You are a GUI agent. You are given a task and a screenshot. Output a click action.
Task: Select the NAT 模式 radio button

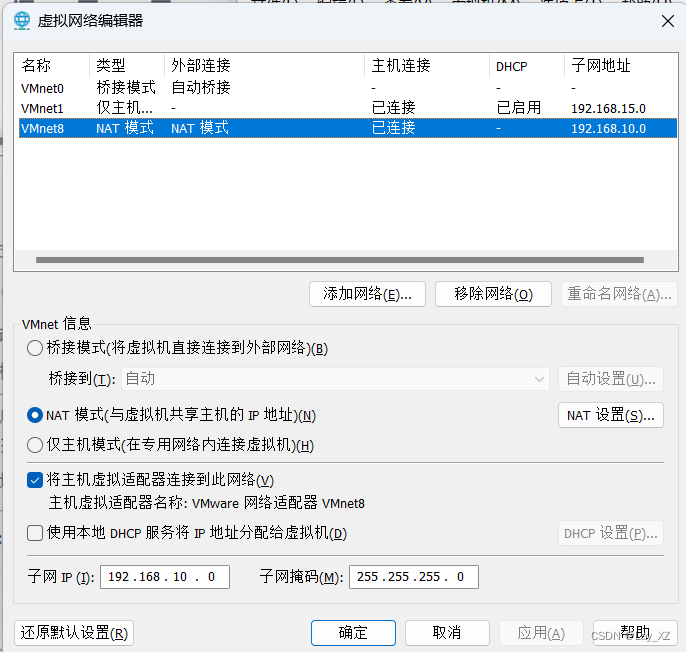[x=35, y=415]
